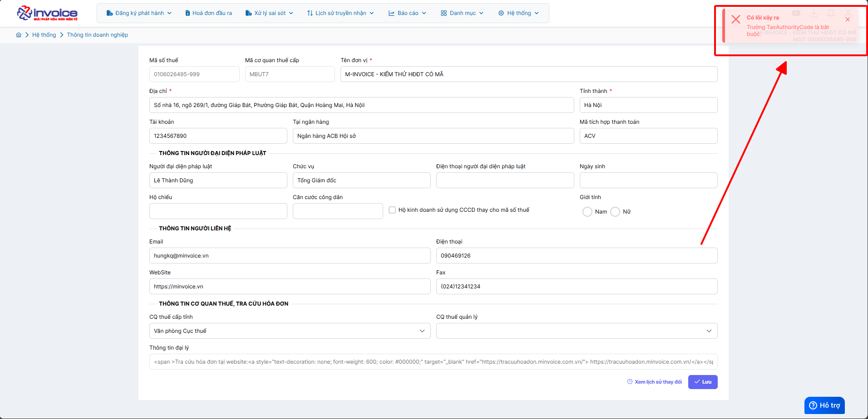Focus the Email field
This screenshot has width=868, height=419.
290,256
